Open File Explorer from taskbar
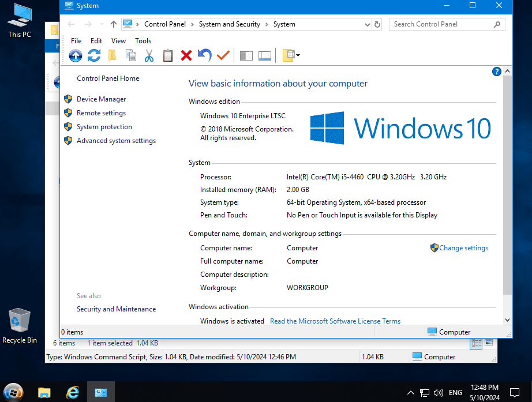532x402 pixels. [x=44, y=392]
